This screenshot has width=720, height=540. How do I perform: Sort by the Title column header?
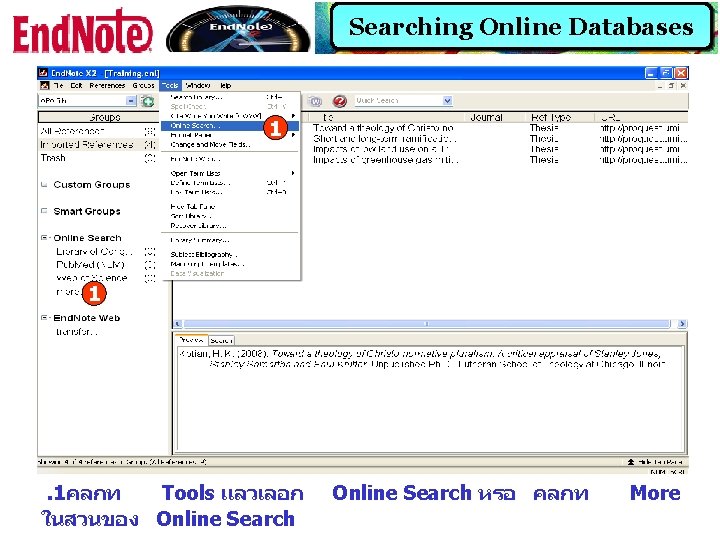click(328, 118)
